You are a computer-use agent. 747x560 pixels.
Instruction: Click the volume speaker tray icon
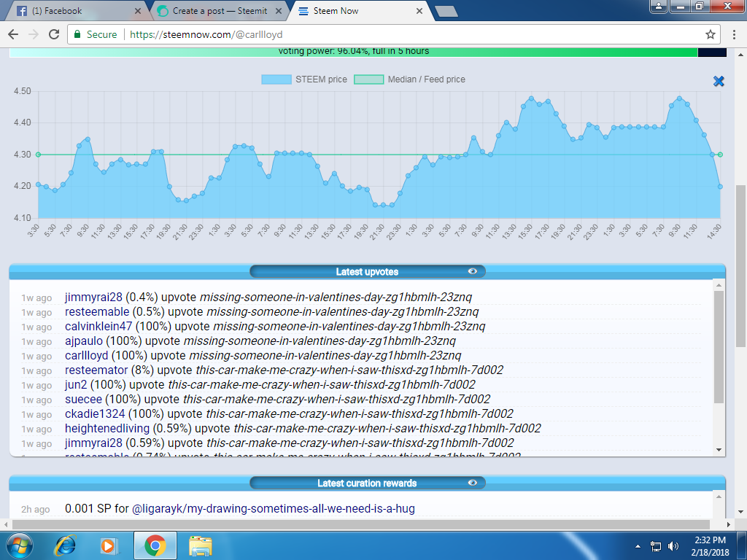[x=673, y=546]
